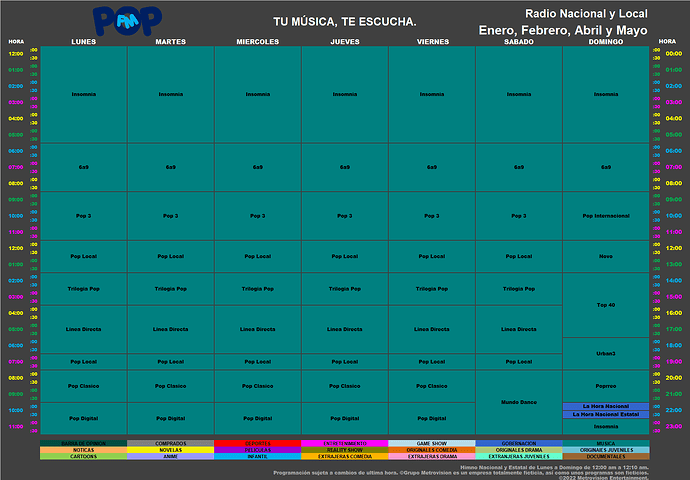Click the CARTOONS green legend swatch
Screen dimensions: 690x480
pos(84,457)
